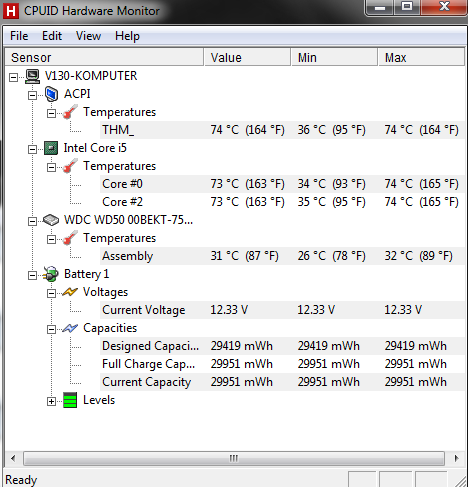Collapse WDC drive Temperatures group
The width and height of the screenshot is (468, 487).
click(51, 240)
